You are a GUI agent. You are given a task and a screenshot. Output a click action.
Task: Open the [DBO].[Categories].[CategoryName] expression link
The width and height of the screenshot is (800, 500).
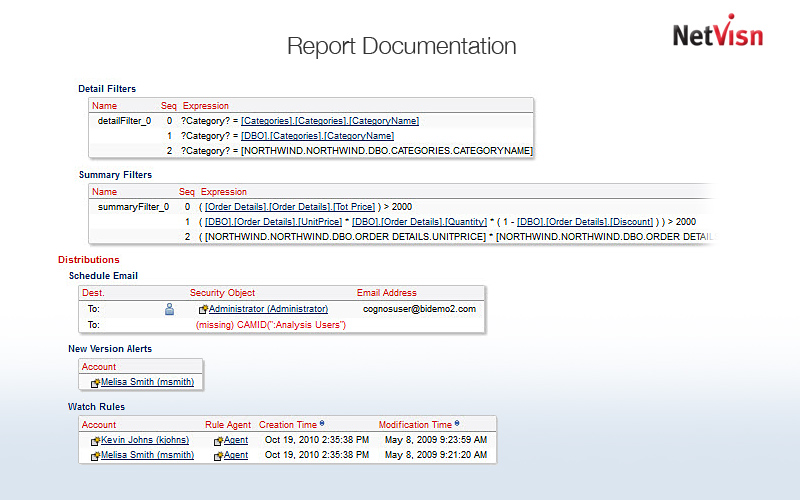(317, 136)
